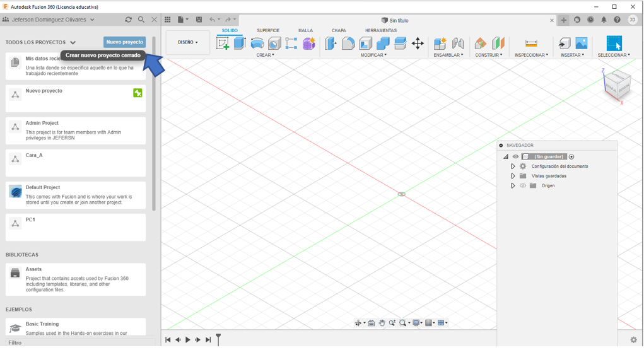Select the Zoom magnifier tool
The height and width of the screenshot is (350, 644).
[392, 323]
